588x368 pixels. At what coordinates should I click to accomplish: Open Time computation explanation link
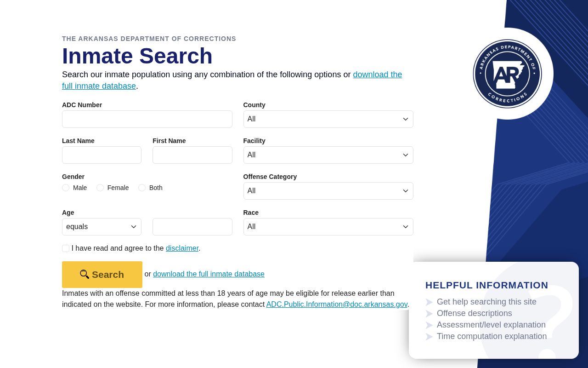492,336
